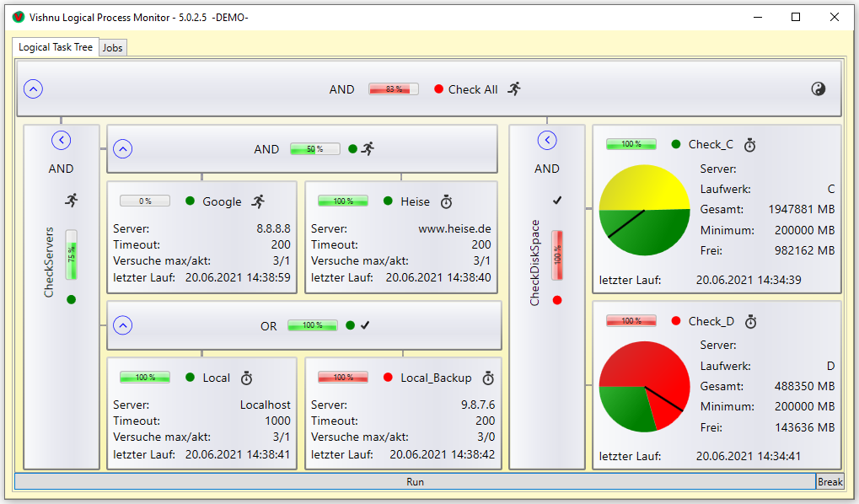Collapse the CheckServers branch with left chevron
This screenshot has width=859, height=504.
[x=61, y=140]
